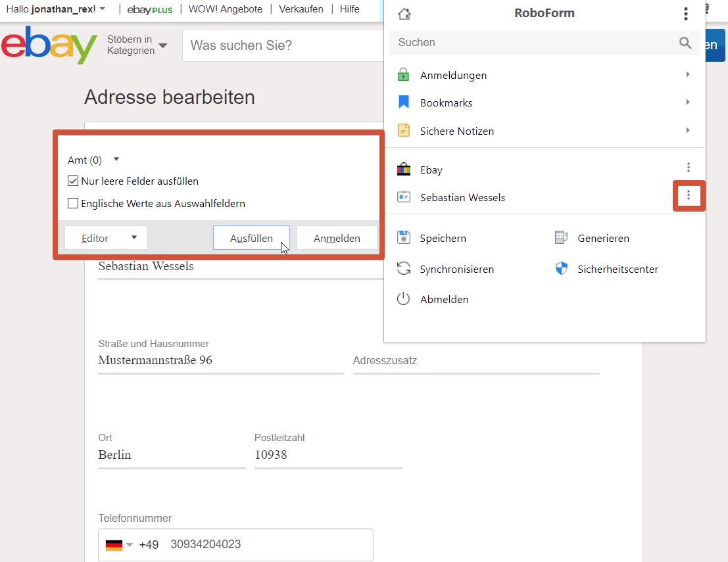Image resolution: width=728 pixels, height=562 pixels.
Task: Open the phone country code dropdown arrow
Action: pyautogui.click(x=130, y=545)
